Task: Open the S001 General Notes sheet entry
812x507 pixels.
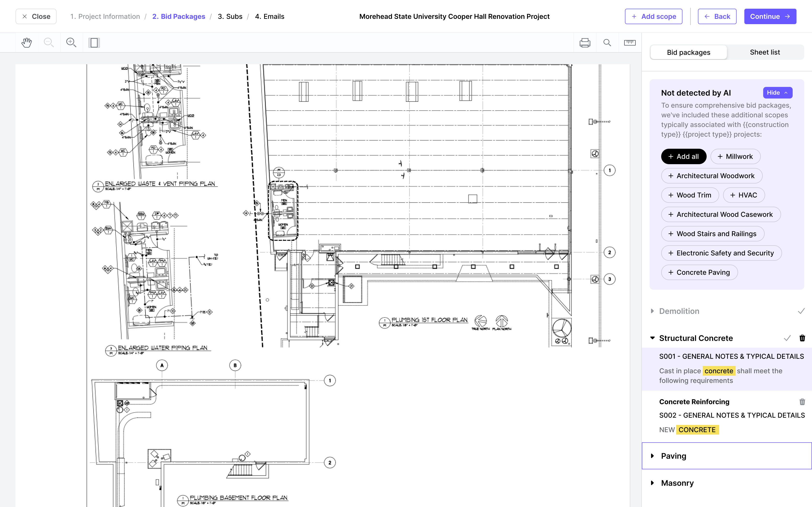Action: [731, 356]
